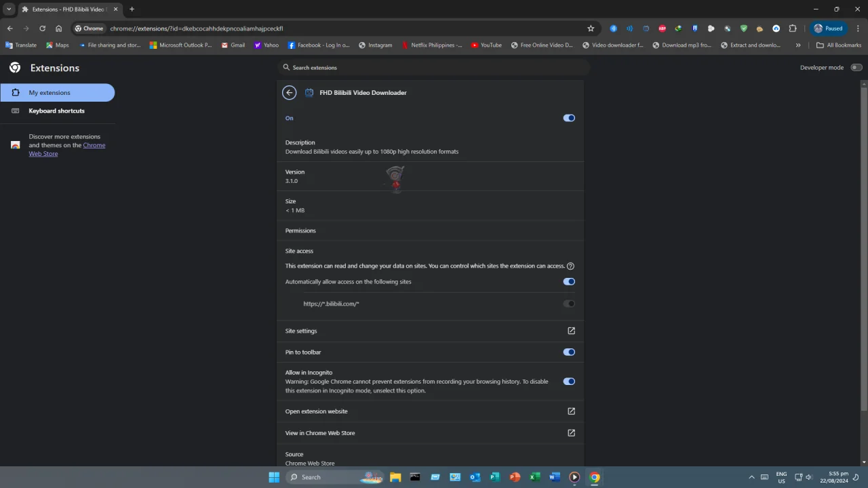Open Excel from the taskbar
Image resolution: width=868 pixels, height=488 pixels.
[534, 477]
